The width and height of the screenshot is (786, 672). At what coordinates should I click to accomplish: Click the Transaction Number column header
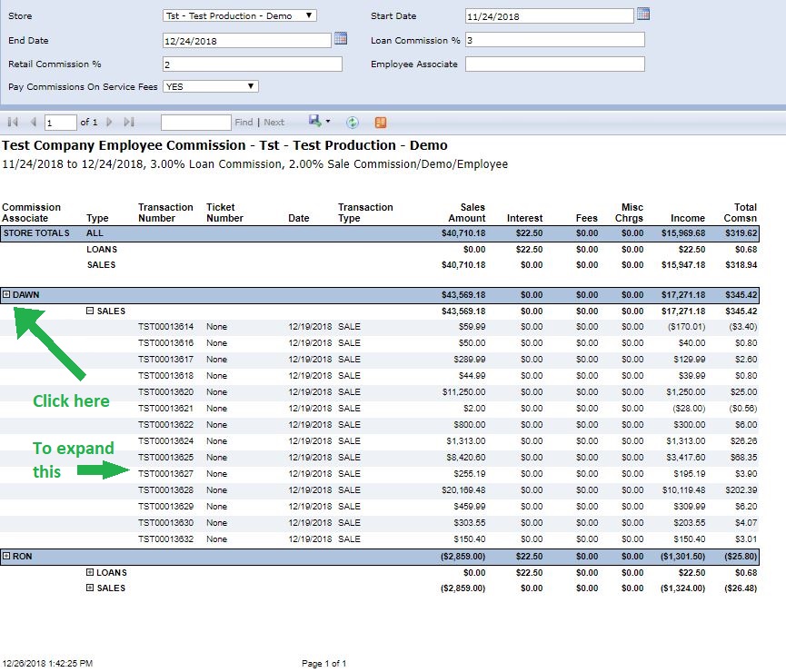tap(165, 212)
